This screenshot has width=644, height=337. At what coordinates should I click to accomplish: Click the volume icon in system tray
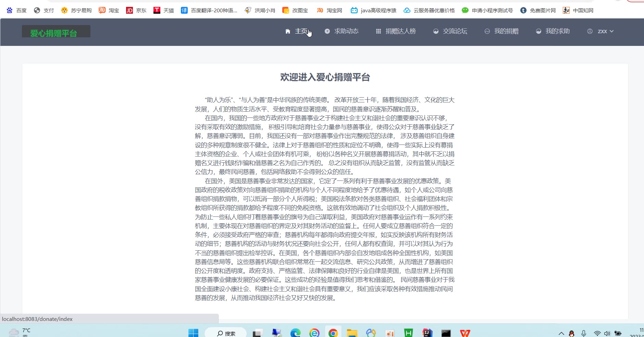click(x=607, y=333)
